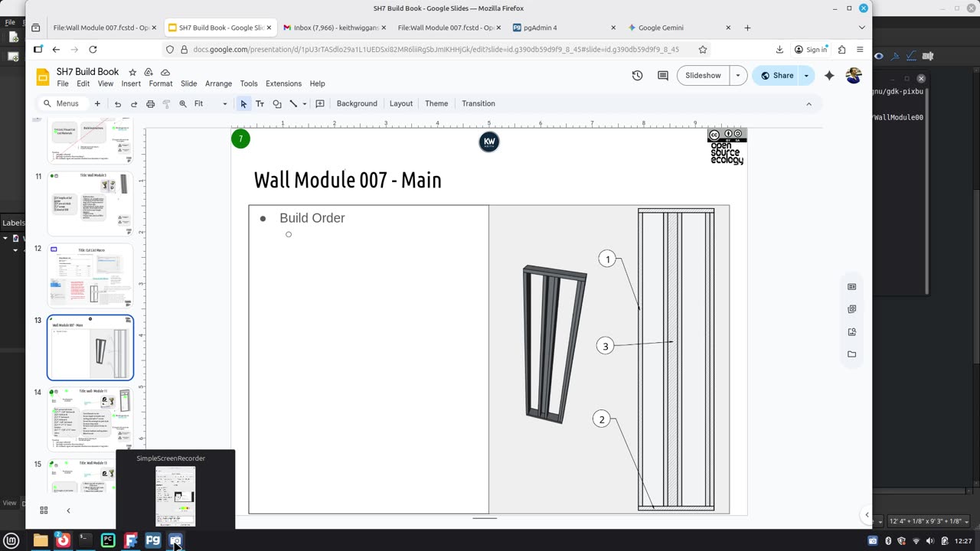The width and height of the screenshot is (980, 551).
Task: Open the Files folder icon in taskbar
Action: coord(41,540)
